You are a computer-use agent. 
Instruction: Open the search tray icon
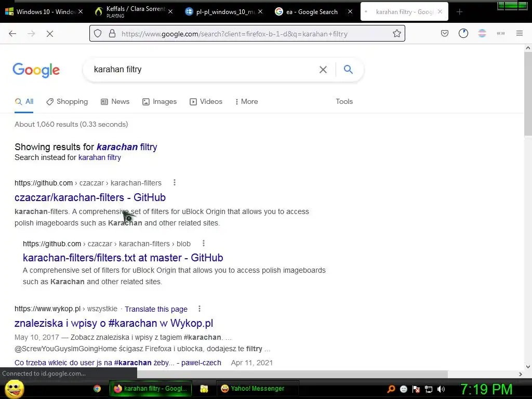(x=391, y=389)
